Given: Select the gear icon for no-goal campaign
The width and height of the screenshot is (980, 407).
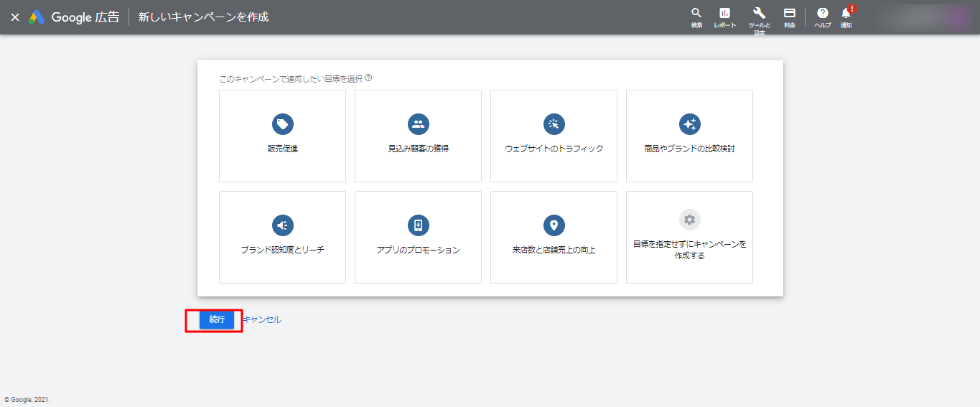Looking at the screenshot, I should click(x=689, y=220).
